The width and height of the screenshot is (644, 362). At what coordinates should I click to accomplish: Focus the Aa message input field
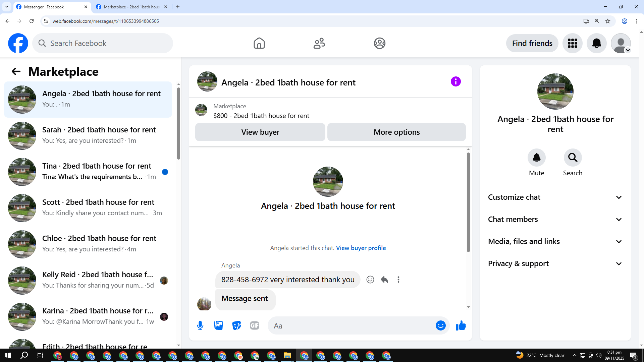[x=352, y=325]
